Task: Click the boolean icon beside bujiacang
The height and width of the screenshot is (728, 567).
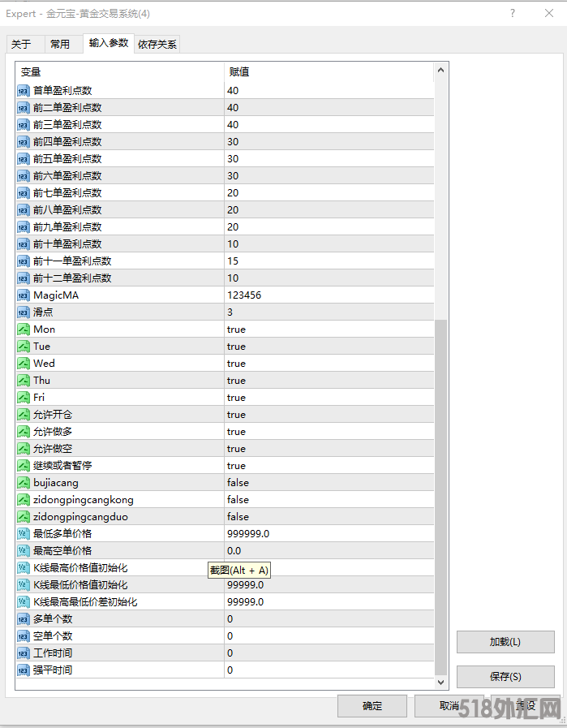Action: [x=24, y=482]
